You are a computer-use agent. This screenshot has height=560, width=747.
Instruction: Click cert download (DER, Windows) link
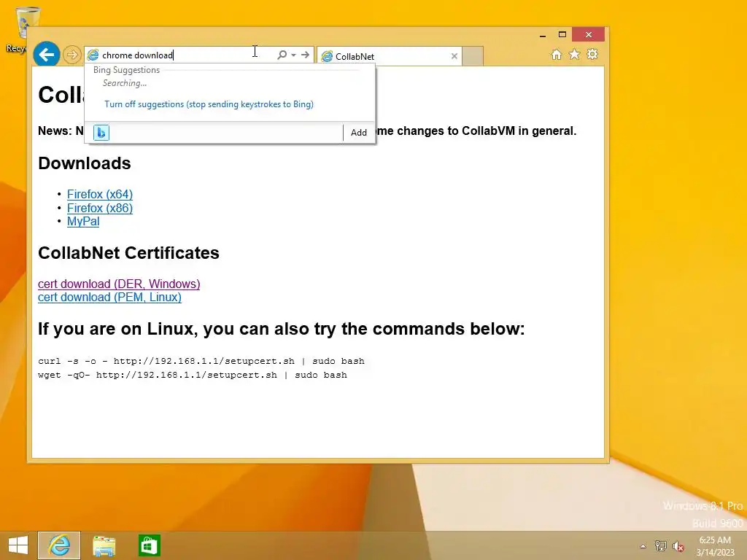tap(119, 284)
